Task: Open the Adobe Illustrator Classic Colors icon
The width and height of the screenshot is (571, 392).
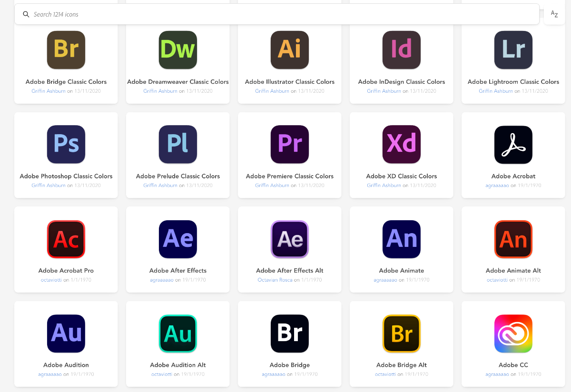Action: 290,50
